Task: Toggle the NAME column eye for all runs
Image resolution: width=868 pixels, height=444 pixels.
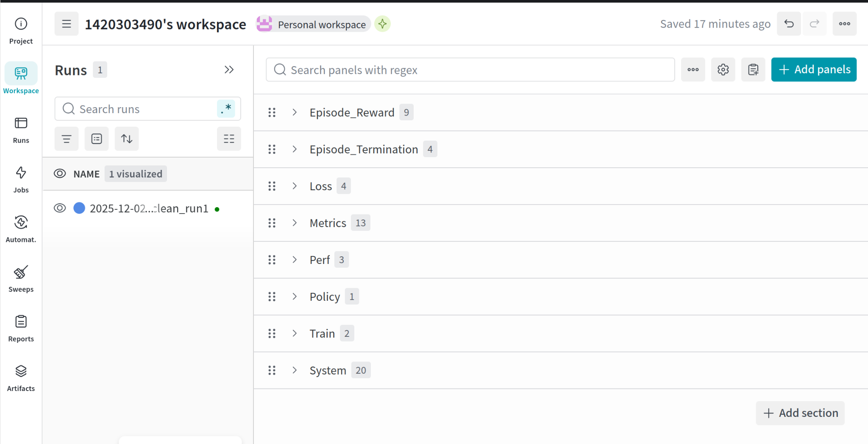Action: click(x=60, y=173)
